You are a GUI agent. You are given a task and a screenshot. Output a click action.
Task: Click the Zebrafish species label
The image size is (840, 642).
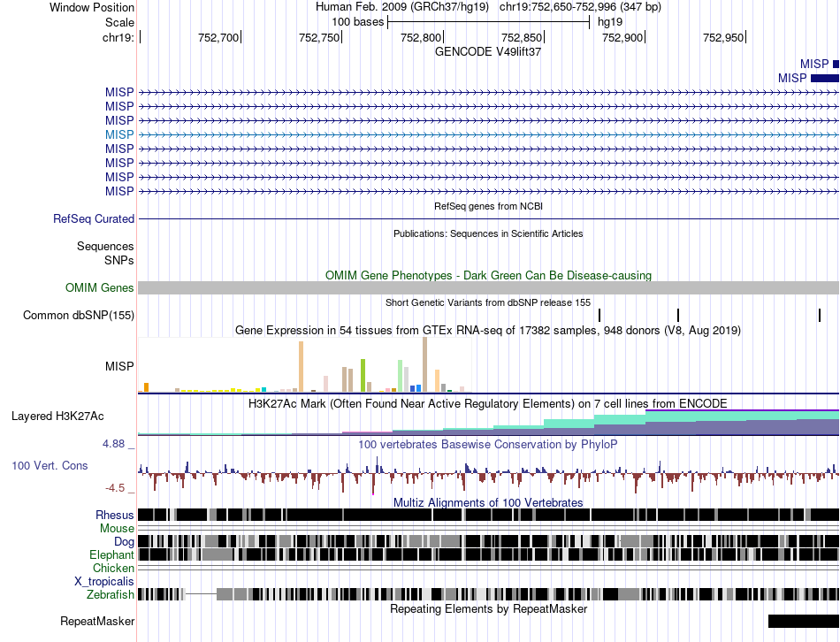click(111, 595)
